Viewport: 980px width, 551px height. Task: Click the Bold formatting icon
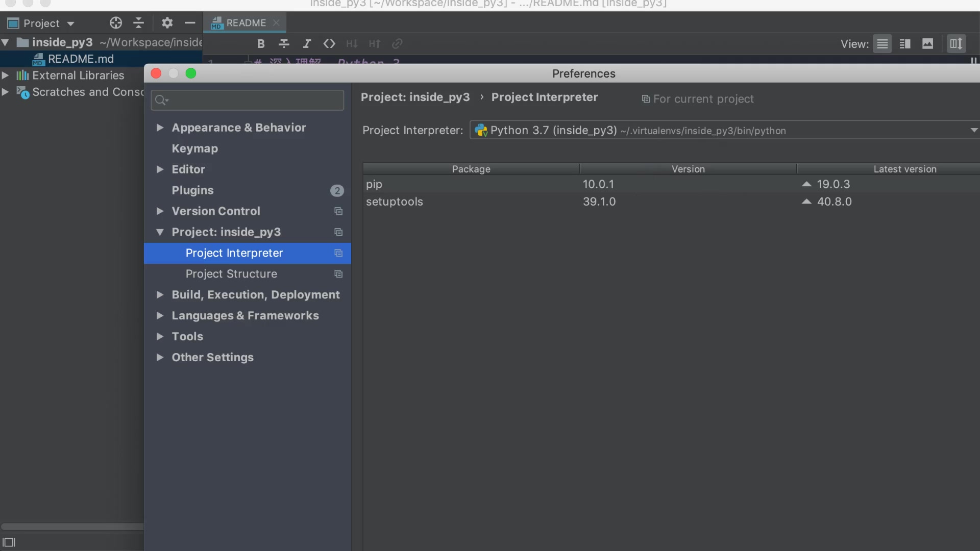[x=261, y=44]
